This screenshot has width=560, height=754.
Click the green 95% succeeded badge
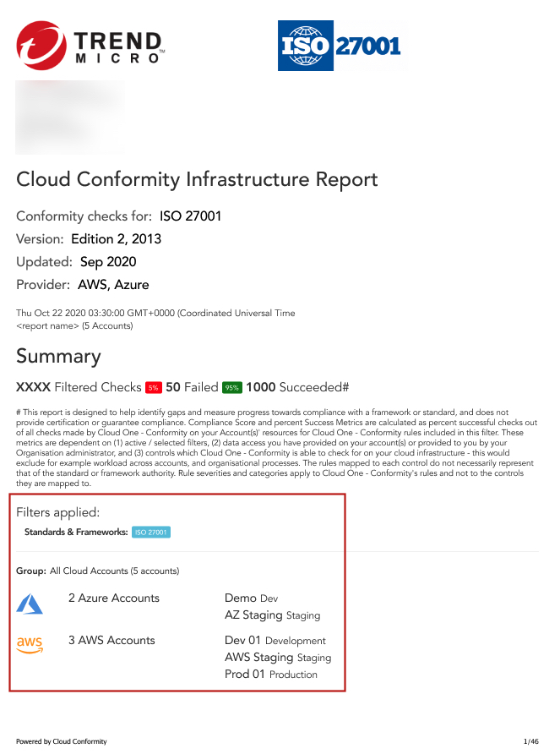(232, 388)
